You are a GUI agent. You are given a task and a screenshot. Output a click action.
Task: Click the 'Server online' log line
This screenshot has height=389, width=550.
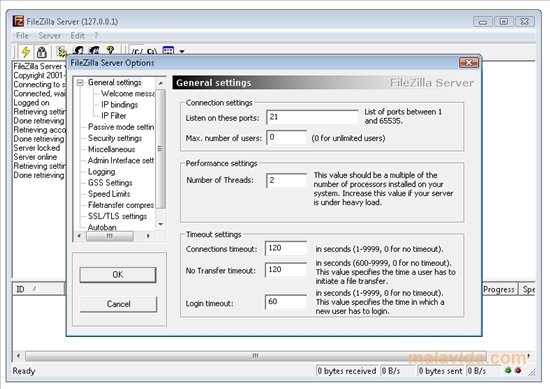(x=35, y=157)
